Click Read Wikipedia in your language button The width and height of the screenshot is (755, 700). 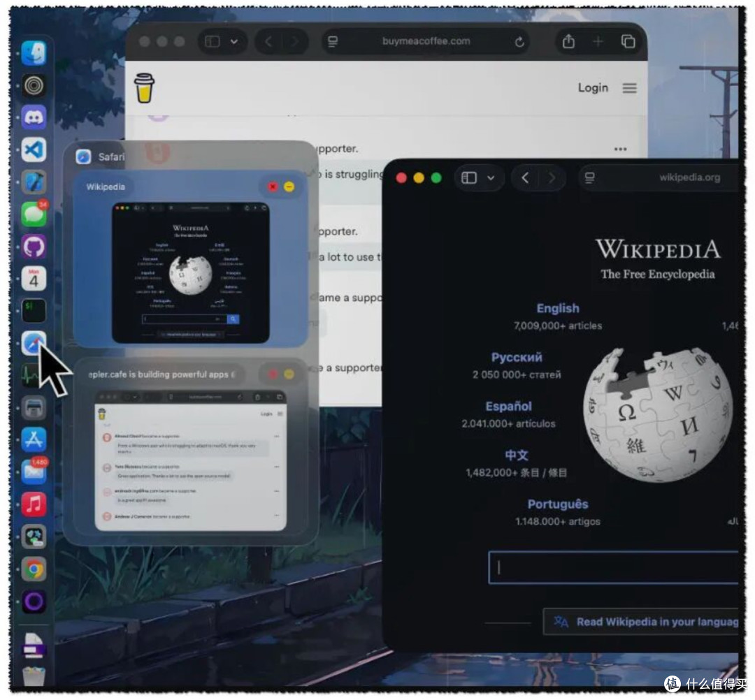(x=641, y=622)
